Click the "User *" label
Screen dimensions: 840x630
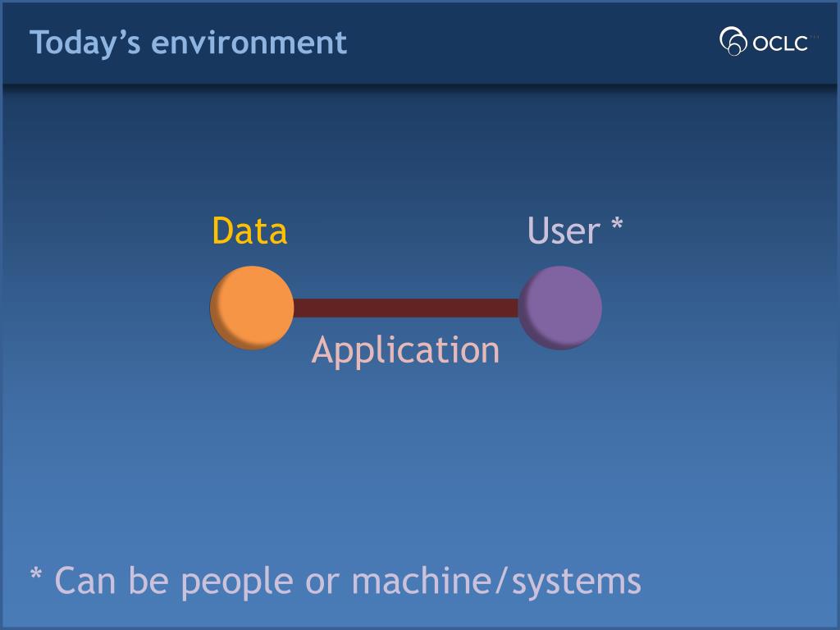tap(575, 231)
